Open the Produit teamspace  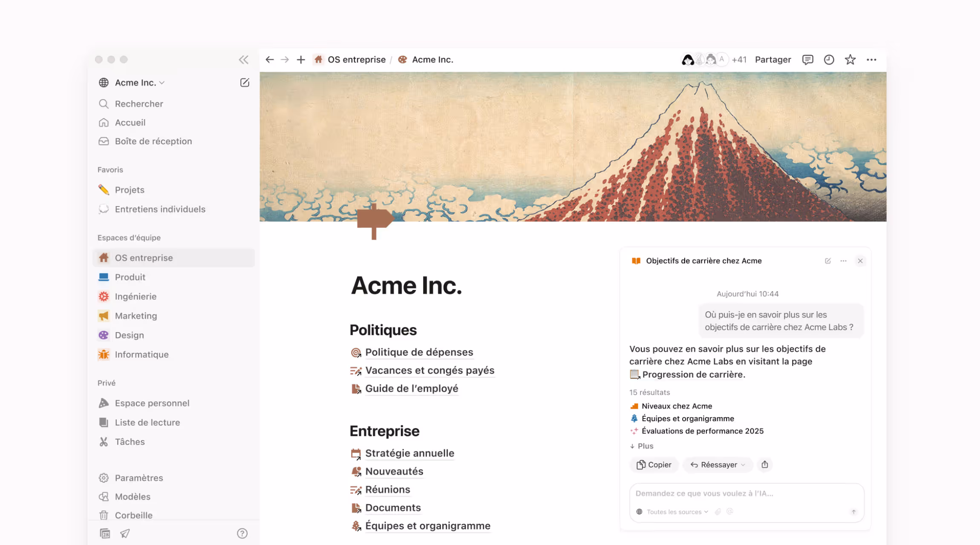pyautogui.click(x=174, y=277)
